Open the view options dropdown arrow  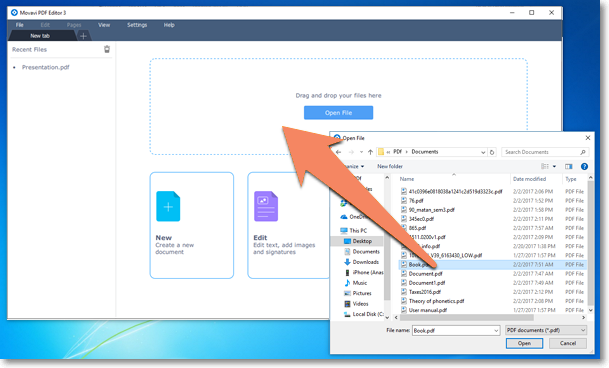click(x=554, y=166)
